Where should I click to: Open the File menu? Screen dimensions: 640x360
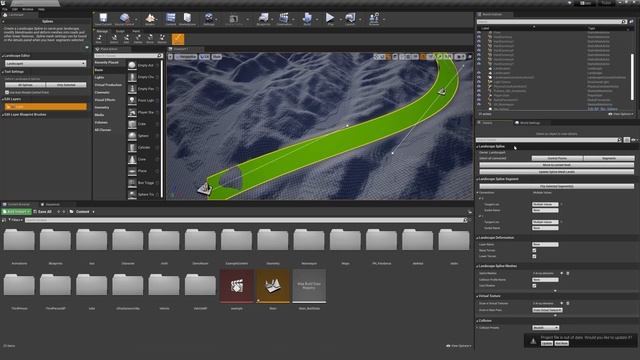5,9
